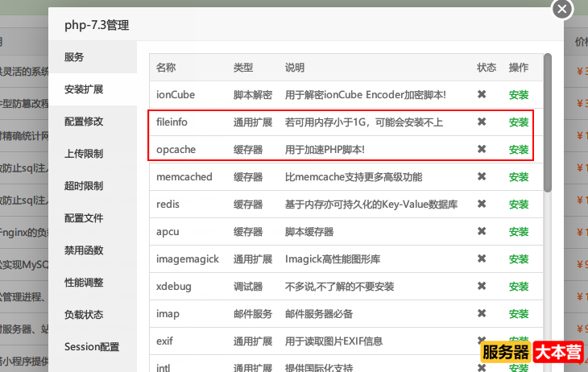This screenshot has width=588, height=372.
Task: Click imap status cross icon
Action: coord(482,313)
